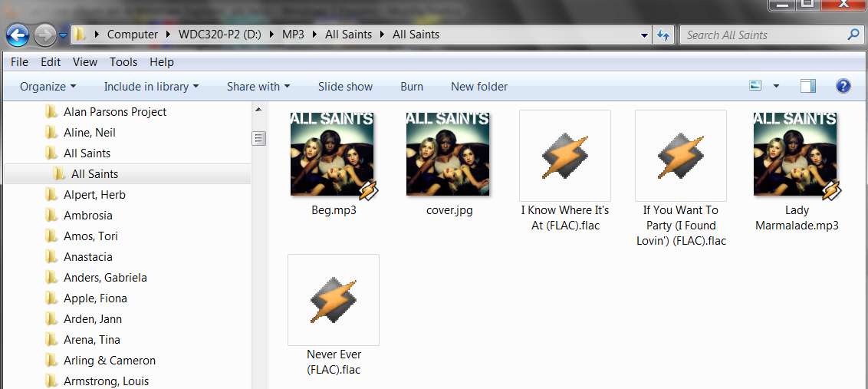Open the Organize dropdown menu
Viewport: 868px width, 389px height.
pyautogui.click(x=48, y=87)
